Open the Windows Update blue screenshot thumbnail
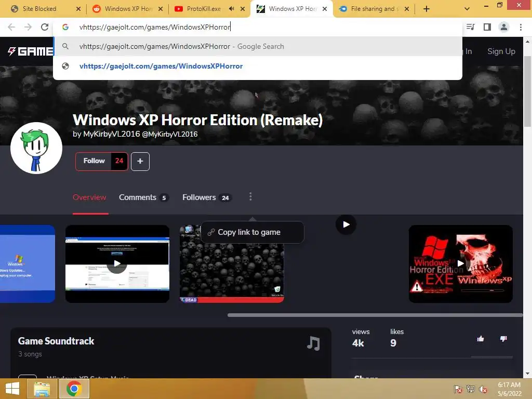 pos(28,263)
